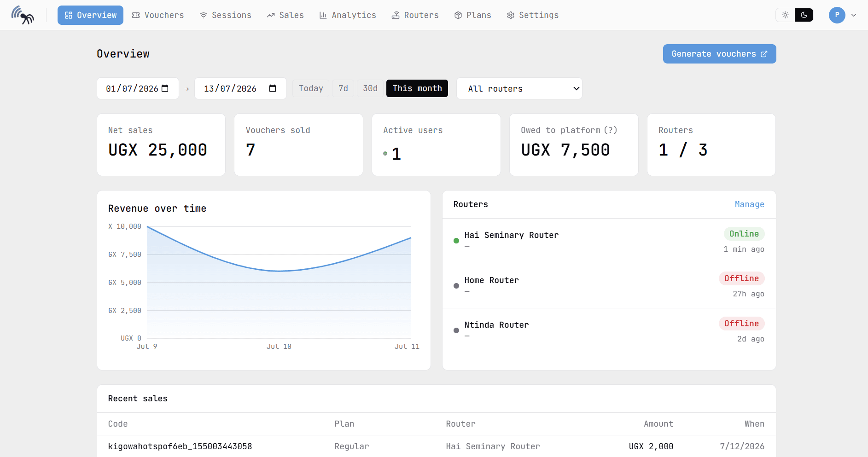868x457 pixels.
Task: Click the start date field 01/07/2026
Action: point(138,88)
